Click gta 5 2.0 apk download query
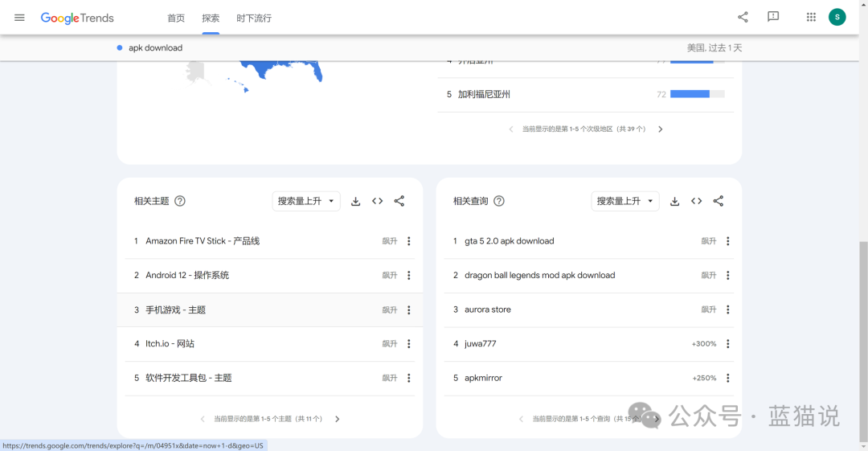The height and width of the screenshot is (451, 868). coord(510,241)
